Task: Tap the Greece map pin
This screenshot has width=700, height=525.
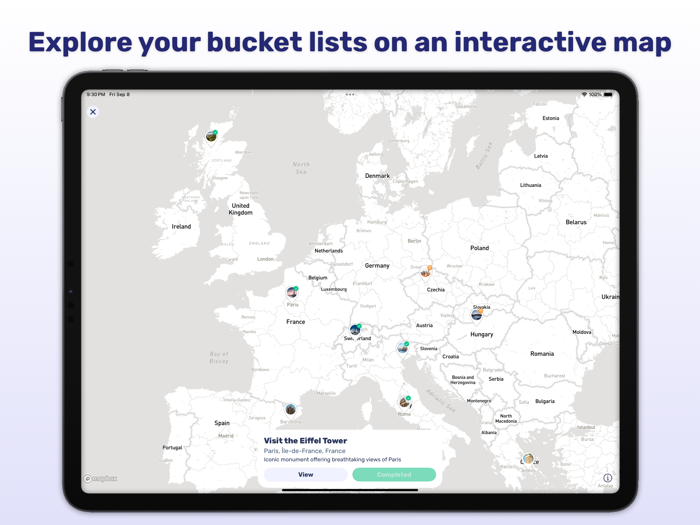Action: (x=528, y=458)
